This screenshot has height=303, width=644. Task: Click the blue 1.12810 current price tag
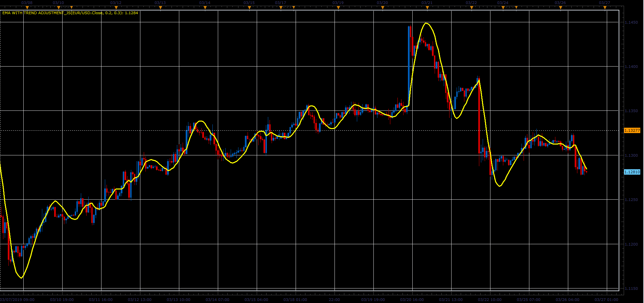tap(632, 172)
